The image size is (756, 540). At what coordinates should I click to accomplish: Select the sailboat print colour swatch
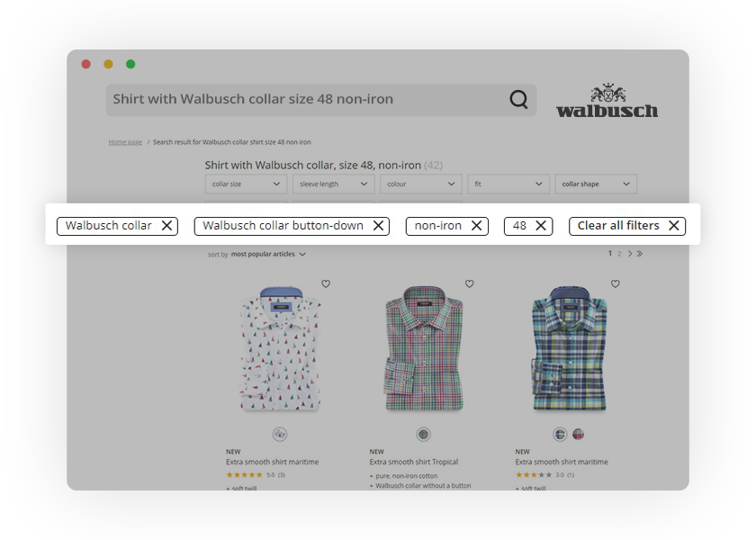pos(280,435)
